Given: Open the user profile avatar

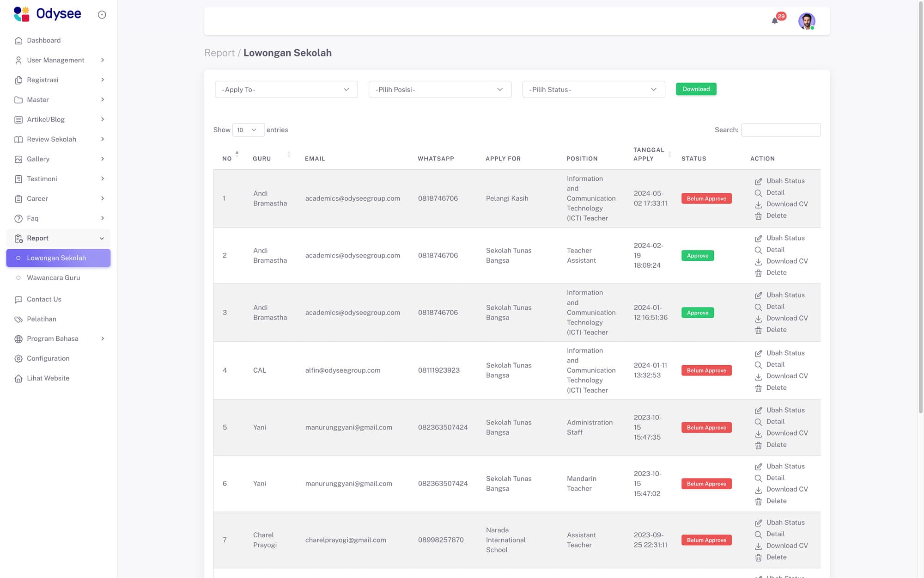Looking at the screenshot, I should (806, 21).
